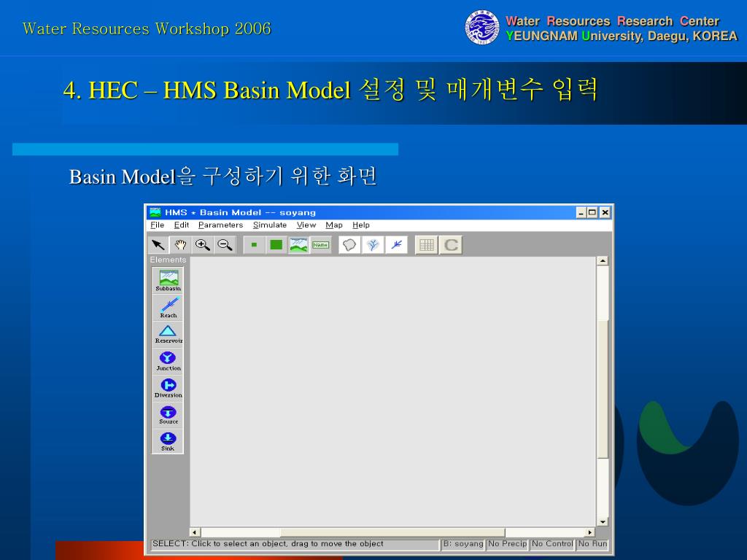747x560 pixels.
Task: Open the Edit menu
Action: click(182, 225)
